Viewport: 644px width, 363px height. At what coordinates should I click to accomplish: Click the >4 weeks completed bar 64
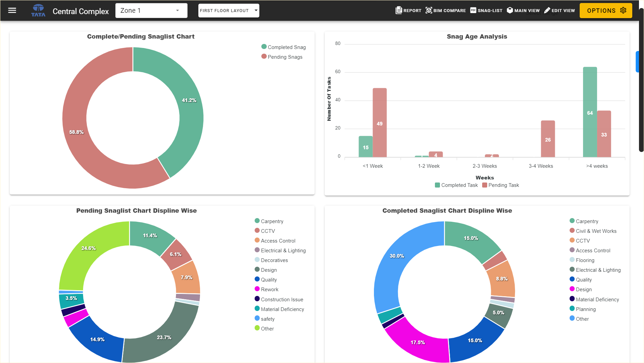pyautogui.click(x=590, y=112)
